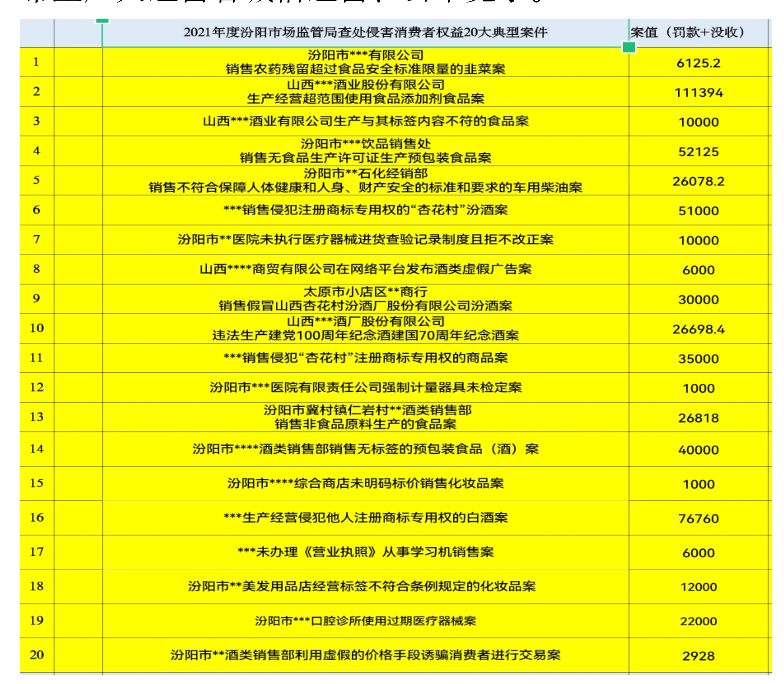Click the value 51000 cell
This screenshot has width=784, height=684.
click(x=698, y=211)
